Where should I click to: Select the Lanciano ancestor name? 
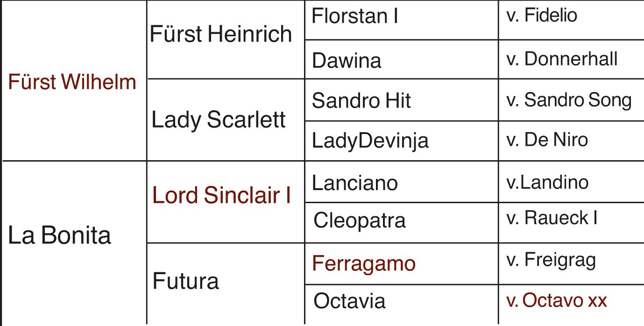point(354,182)
